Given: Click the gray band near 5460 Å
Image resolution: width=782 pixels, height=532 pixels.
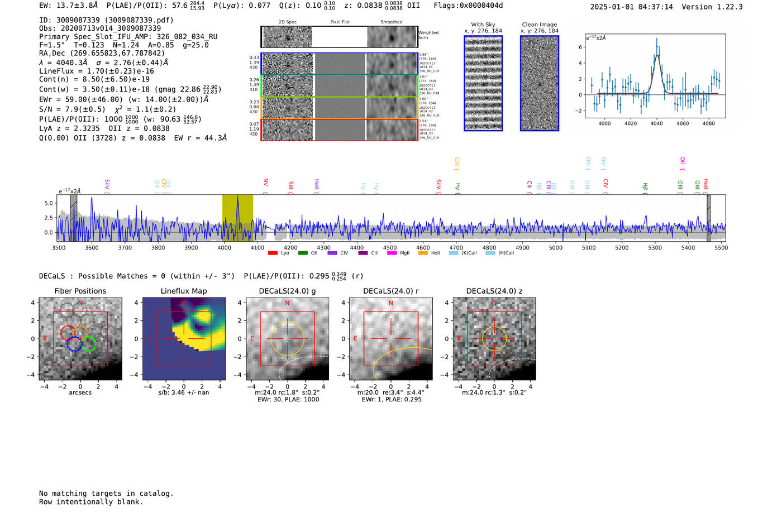Looking at the screenshot, I should [x=709, y=218].
